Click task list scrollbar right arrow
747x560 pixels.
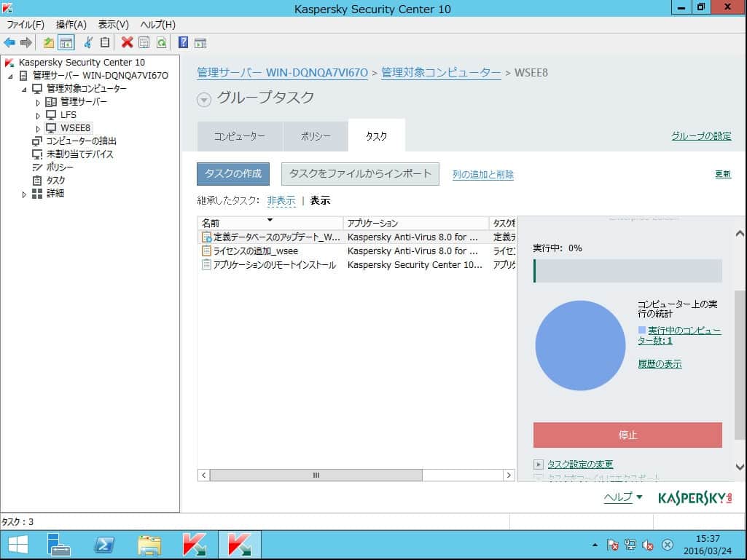click(508, 476)
